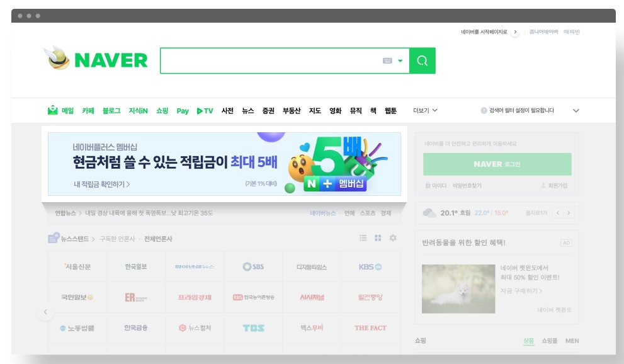Click 내 적립금 확인하기 link
Screen dimensions: 624x364
[x=102, y=184]
